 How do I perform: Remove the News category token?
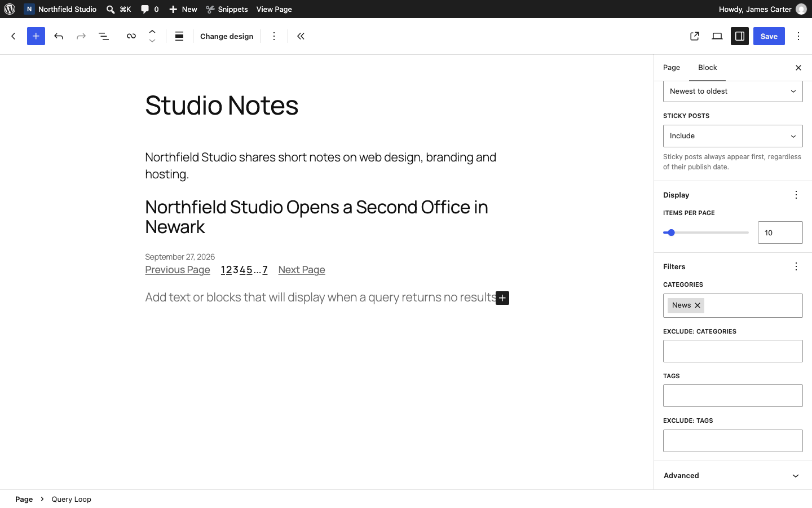698,305
